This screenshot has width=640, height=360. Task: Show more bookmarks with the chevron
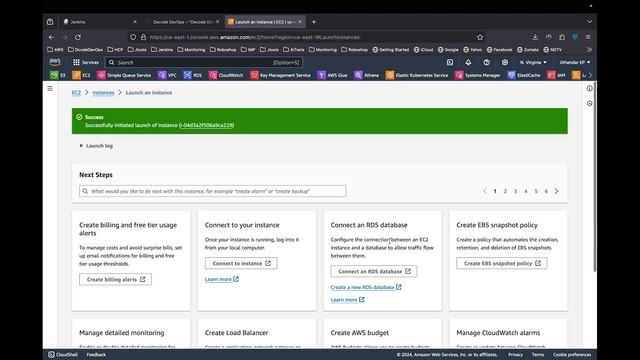pos(589,49)
